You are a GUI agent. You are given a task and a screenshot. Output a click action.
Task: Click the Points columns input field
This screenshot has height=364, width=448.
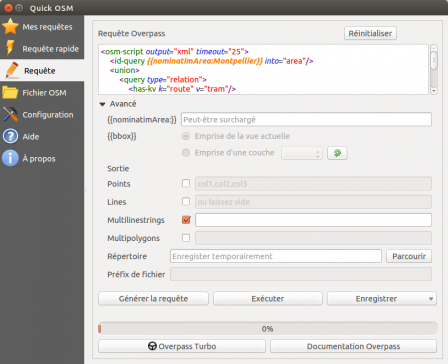(313, 184)
